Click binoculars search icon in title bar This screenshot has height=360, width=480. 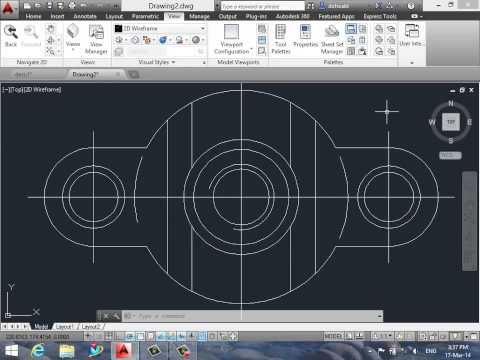[x=310, y=6]
